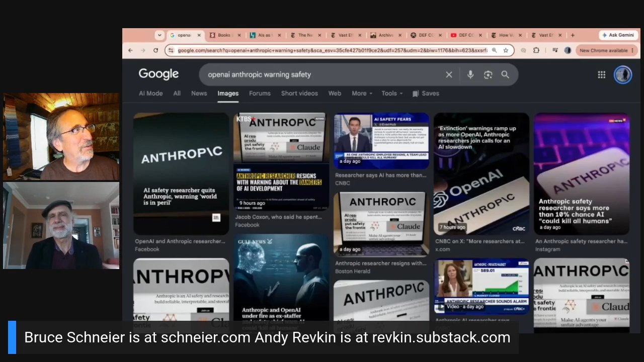Click the browser forward arrow
644x362 pixels.
[x=143, y=50]
